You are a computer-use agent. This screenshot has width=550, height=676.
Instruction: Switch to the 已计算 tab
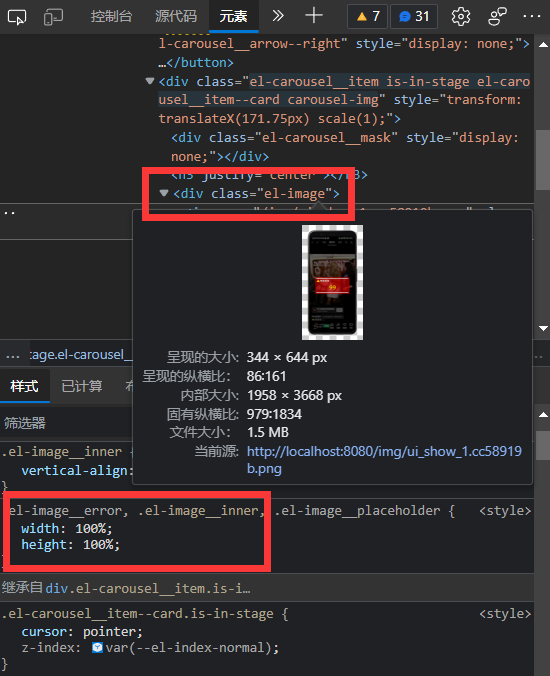82,386
